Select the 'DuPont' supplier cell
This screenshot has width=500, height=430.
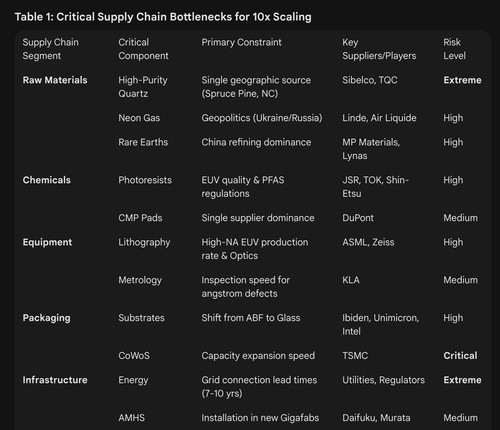coord(358,218)
